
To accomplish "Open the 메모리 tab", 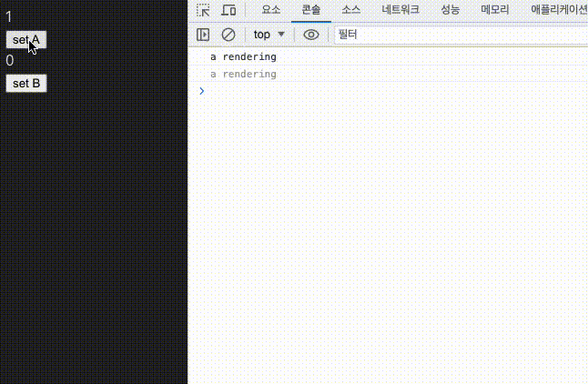I will click(x=495, y=10).
